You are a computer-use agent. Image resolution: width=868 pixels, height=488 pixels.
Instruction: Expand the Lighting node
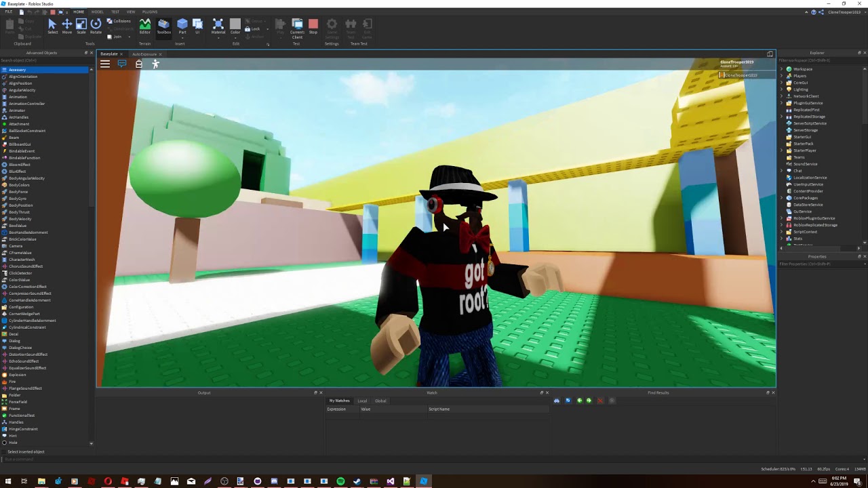click(x=781, y=89)
